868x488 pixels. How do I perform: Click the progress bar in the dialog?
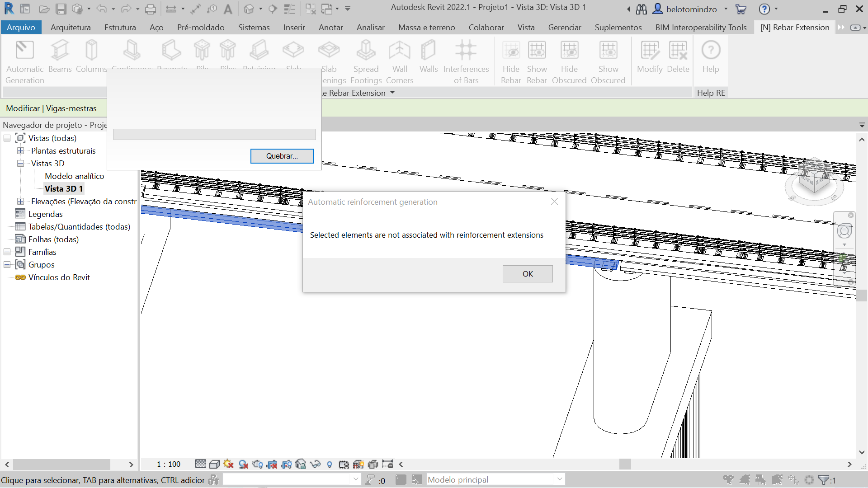coord(214,134)
